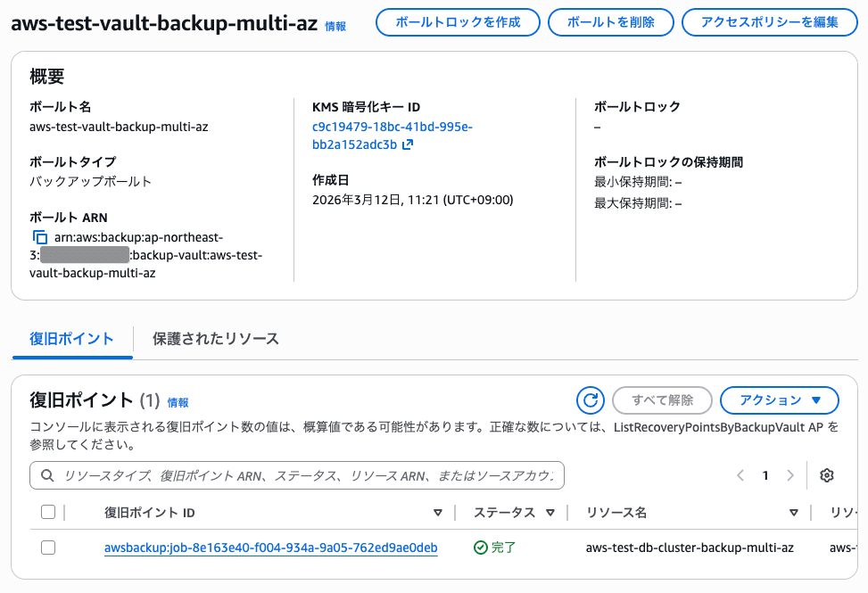Sort the 復旧ポイント ID column
The height and width of the screenshot is (593, 868).
point(437,512)
